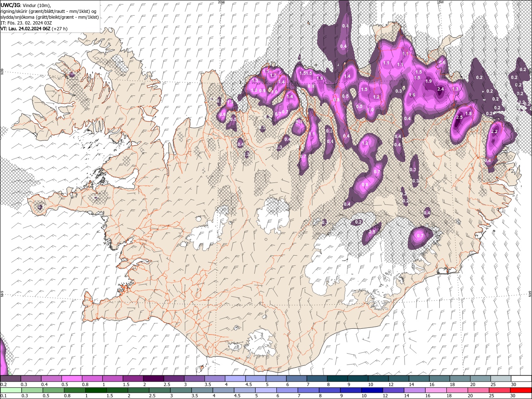Image resolution: width=532 pixels, height=399 pixels.
Task: Click the '20W' longitude label
Action: point(221,2)
